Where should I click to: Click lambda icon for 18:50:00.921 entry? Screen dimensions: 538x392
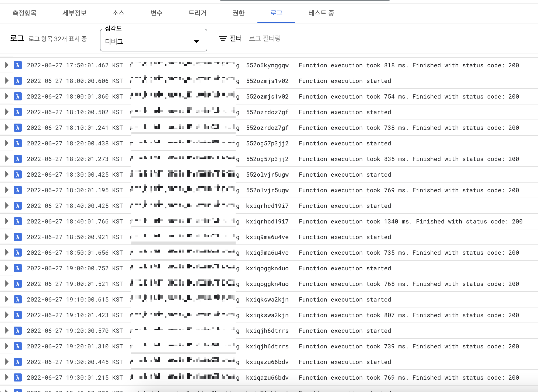click(x=18, y=237)
